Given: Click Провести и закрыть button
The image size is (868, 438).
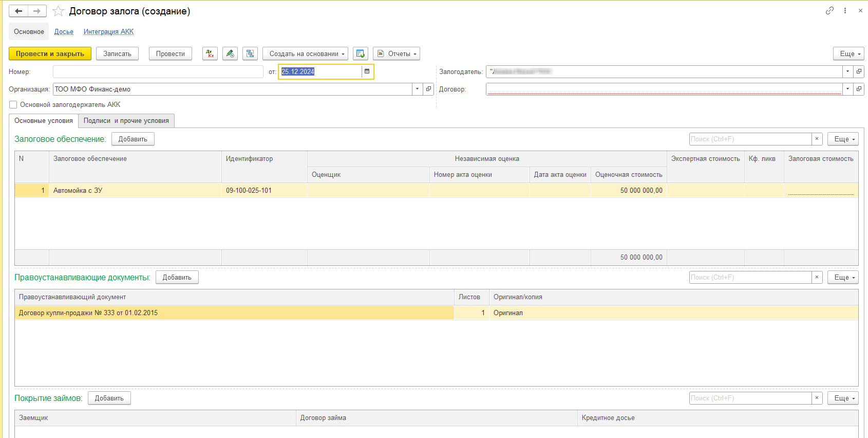Looking at the screenshot, I should 50,53.
